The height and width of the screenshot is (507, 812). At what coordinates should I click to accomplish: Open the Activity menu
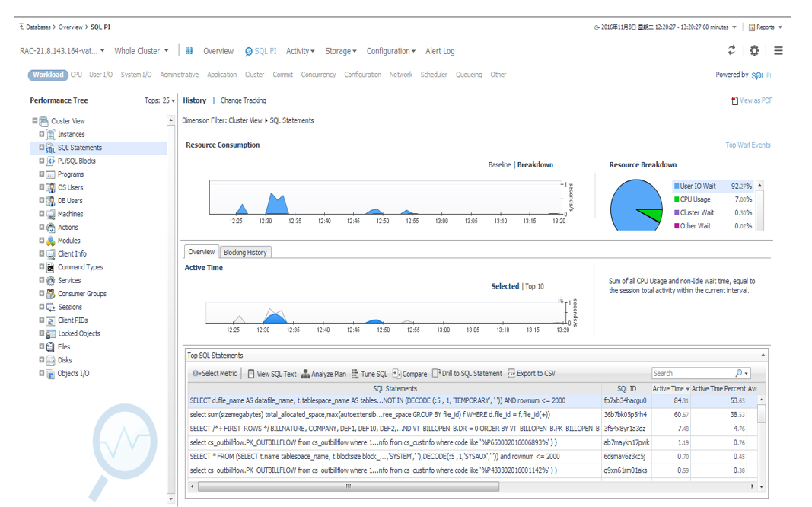301,51
